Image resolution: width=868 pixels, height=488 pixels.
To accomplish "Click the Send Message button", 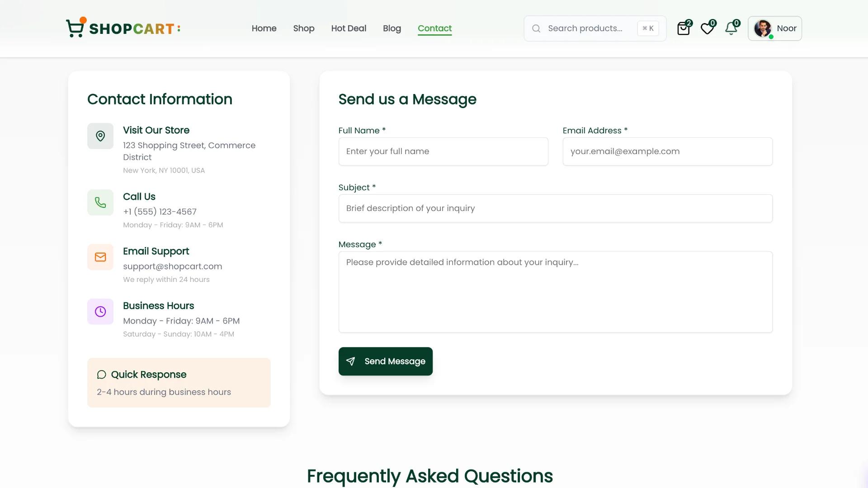I will [x=386, y=361].
